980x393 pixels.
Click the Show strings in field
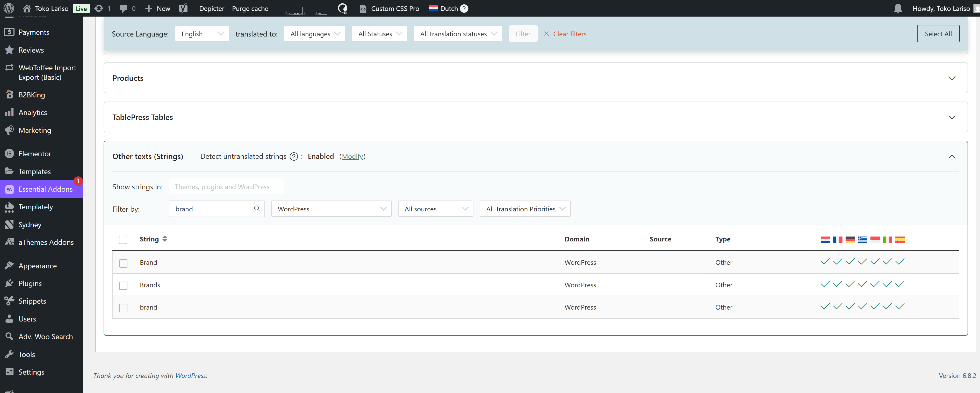pyautogui.click(x=226, y=187)
